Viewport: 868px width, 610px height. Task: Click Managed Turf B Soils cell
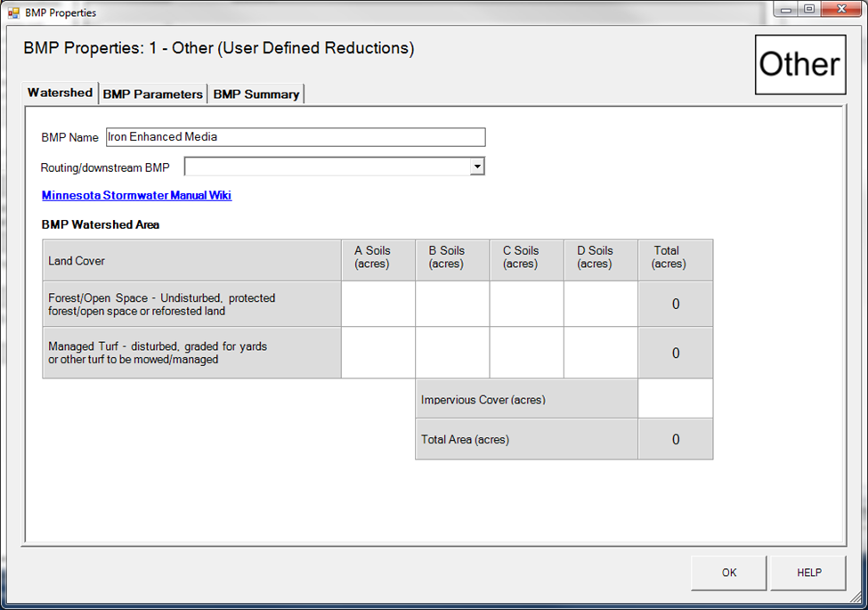point(452,353)
